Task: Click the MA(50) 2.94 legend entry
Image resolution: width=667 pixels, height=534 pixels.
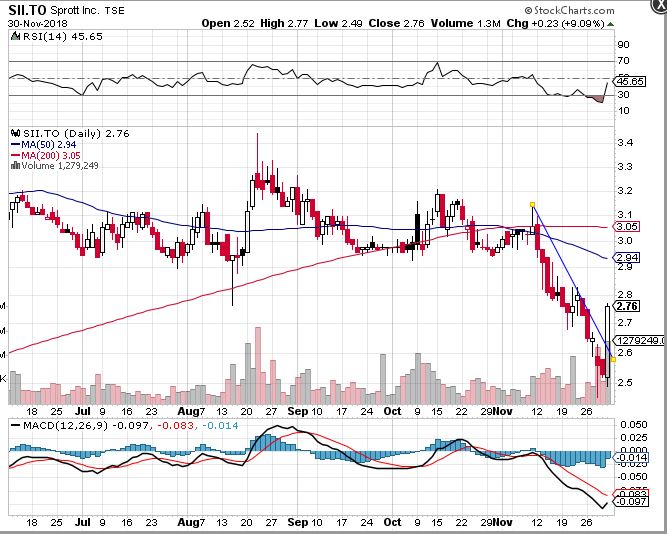Action: click(x=43, y=145)
